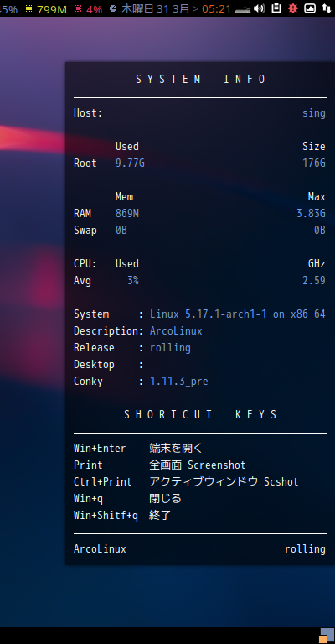Open the network up/down arrows icon
Screen dimensions: 335x644
326,8
